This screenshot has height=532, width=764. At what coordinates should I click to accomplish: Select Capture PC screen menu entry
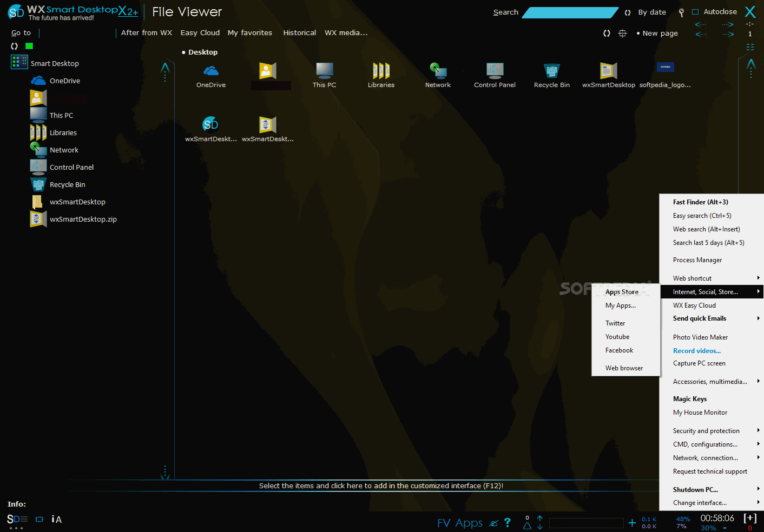712,363
